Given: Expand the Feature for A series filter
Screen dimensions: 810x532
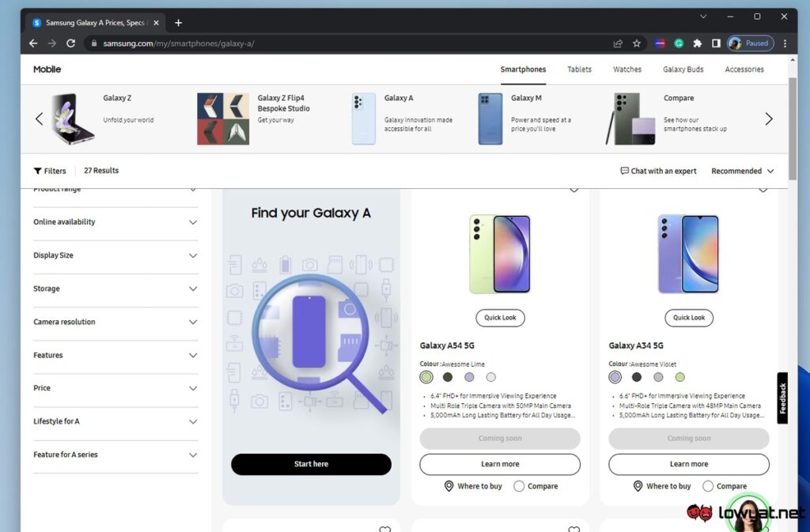Looking at the screenshot, I should [115, 455].
